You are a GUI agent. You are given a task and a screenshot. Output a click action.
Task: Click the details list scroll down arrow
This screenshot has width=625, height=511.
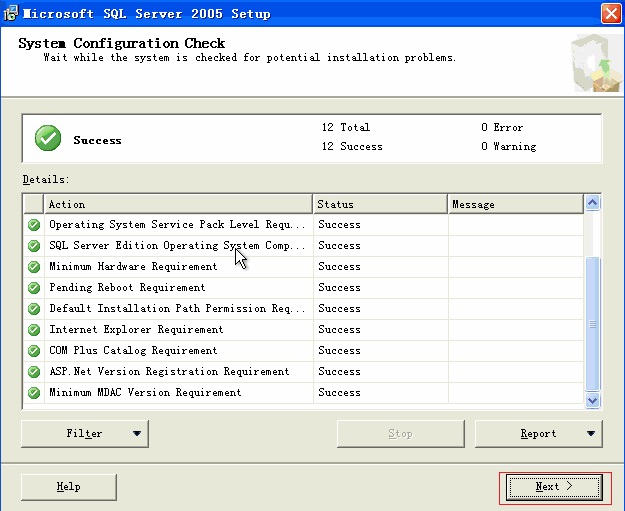(592, 400)
